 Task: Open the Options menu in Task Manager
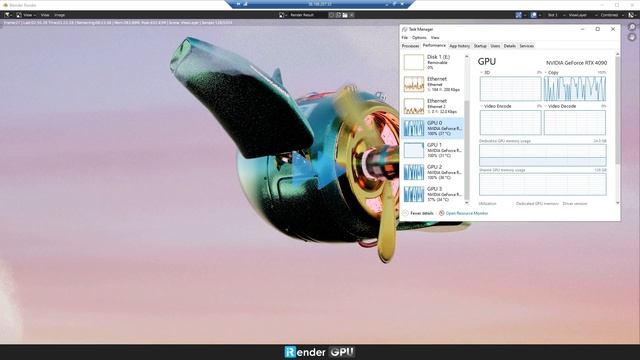tap(419, 38)
